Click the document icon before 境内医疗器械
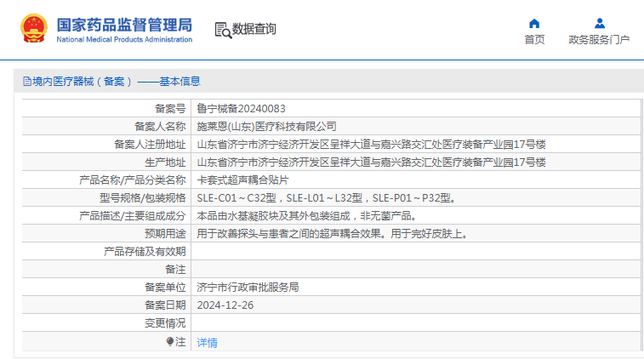644x359 pixels. (x=27, y=82)
